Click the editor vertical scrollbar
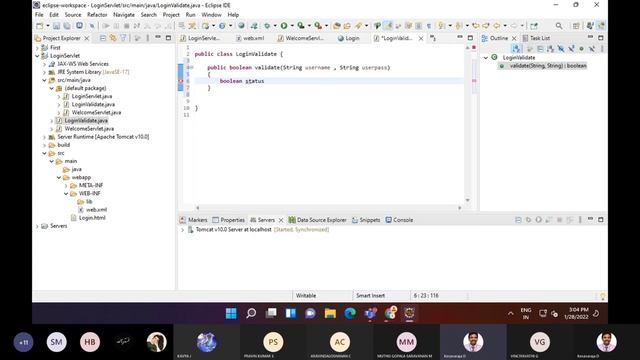Viewport: 640px width, 360px height. coord(468,124)
